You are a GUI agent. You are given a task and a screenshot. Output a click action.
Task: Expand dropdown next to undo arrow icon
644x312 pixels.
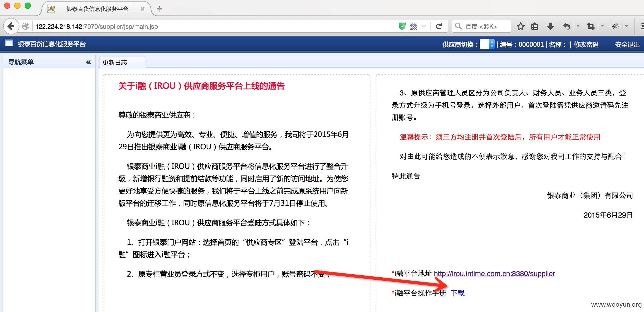click(x=578, y=26)
